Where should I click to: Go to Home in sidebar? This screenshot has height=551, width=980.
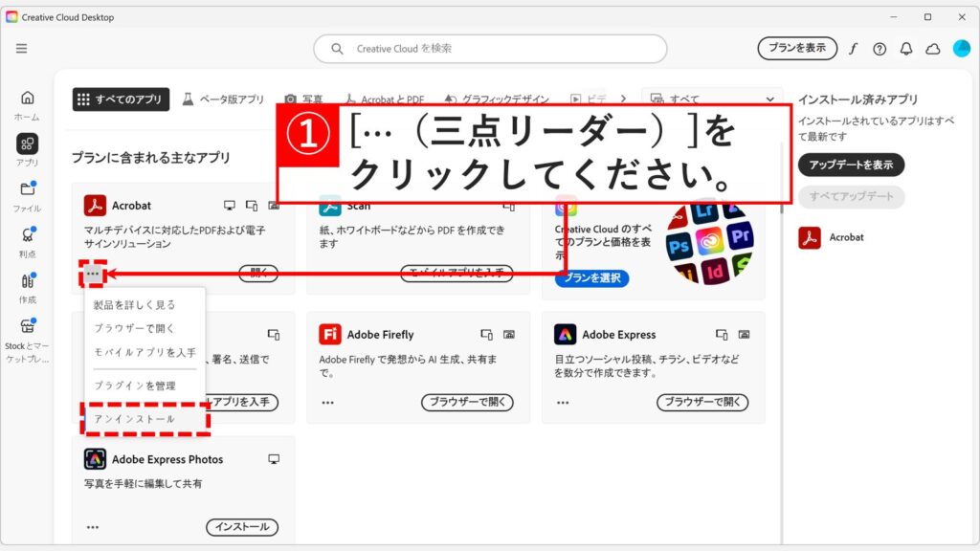[27, 105]
